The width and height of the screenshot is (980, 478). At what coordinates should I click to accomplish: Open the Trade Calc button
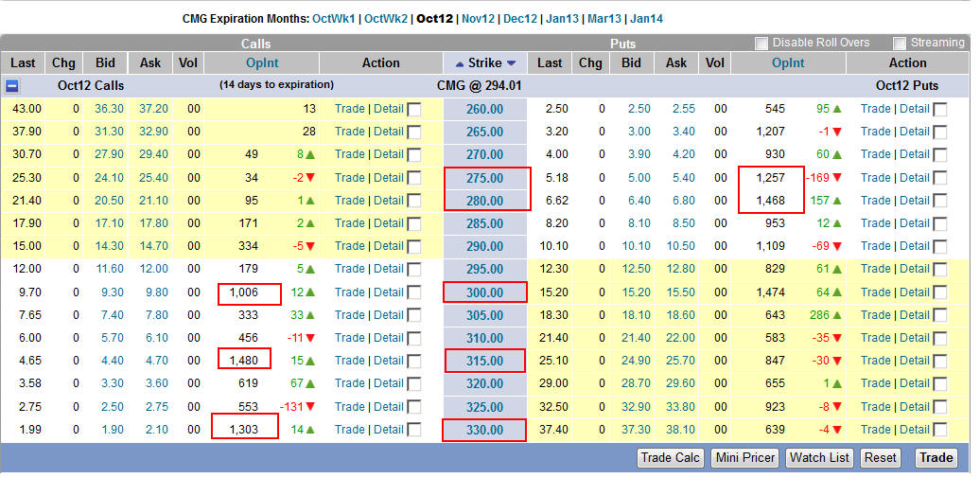coord(670,457)
